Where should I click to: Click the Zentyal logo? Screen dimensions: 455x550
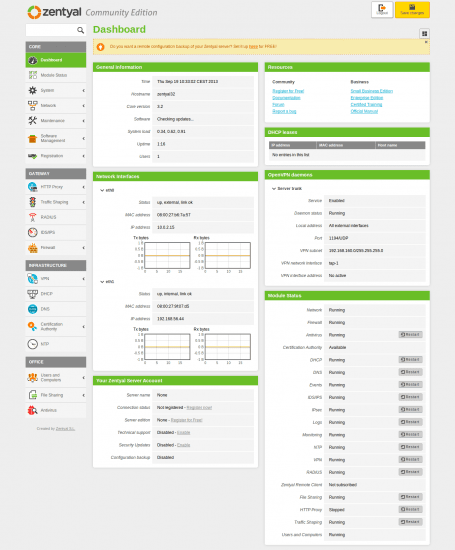[54, 12]
